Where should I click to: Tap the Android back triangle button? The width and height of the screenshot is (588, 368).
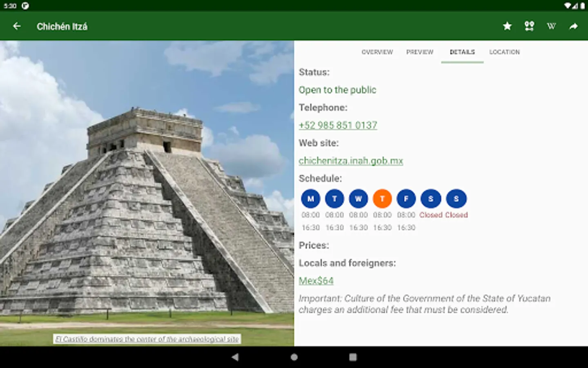235,357
